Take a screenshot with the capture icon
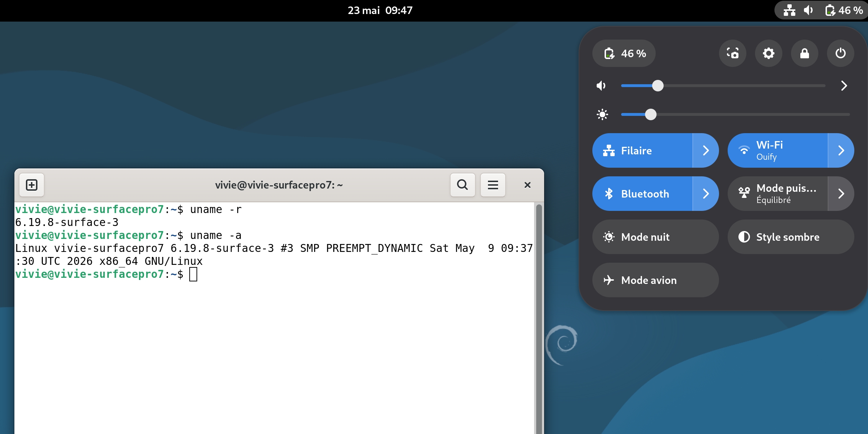The width and height of the screenshot is (868, 434). [732, 53]
